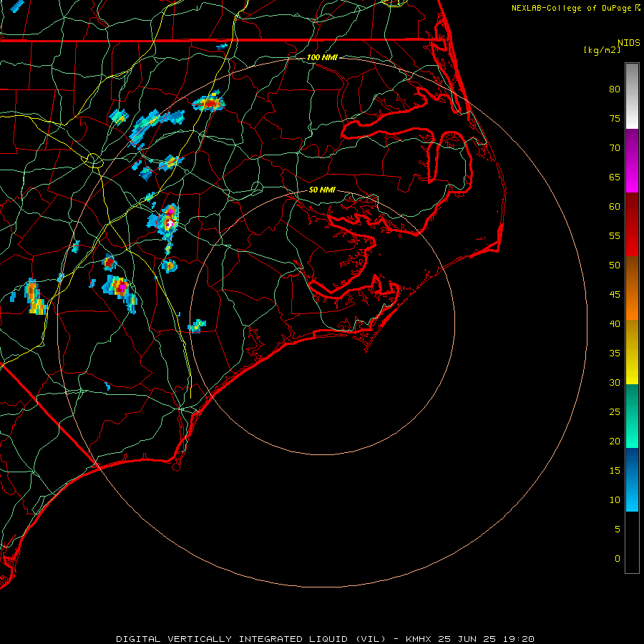This screenshot has height=644, width=644.
Task: Select the 50 NMI range ring label
Action: click(x=323, y=190)
